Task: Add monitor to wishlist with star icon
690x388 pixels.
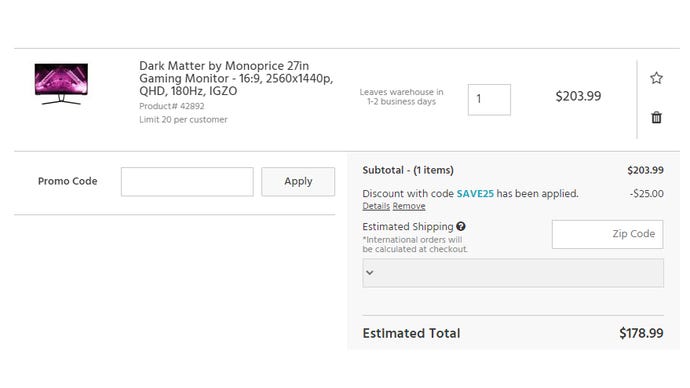Action: coord(656,78)
